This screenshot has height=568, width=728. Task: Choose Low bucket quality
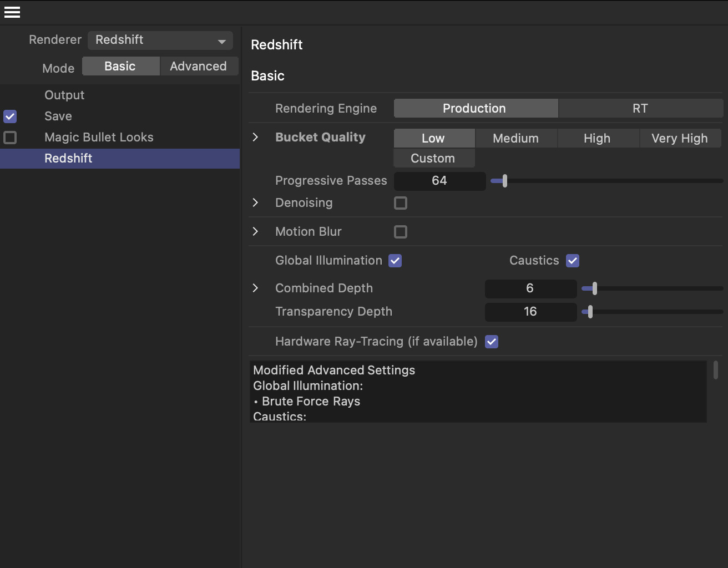[434, 138]
